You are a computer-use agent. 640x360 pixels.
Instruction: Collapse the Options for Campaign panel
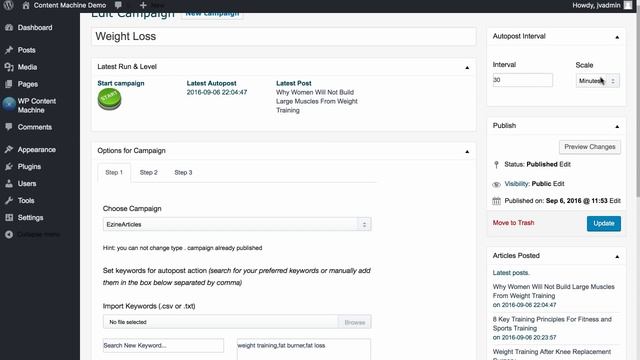point(467,151)
